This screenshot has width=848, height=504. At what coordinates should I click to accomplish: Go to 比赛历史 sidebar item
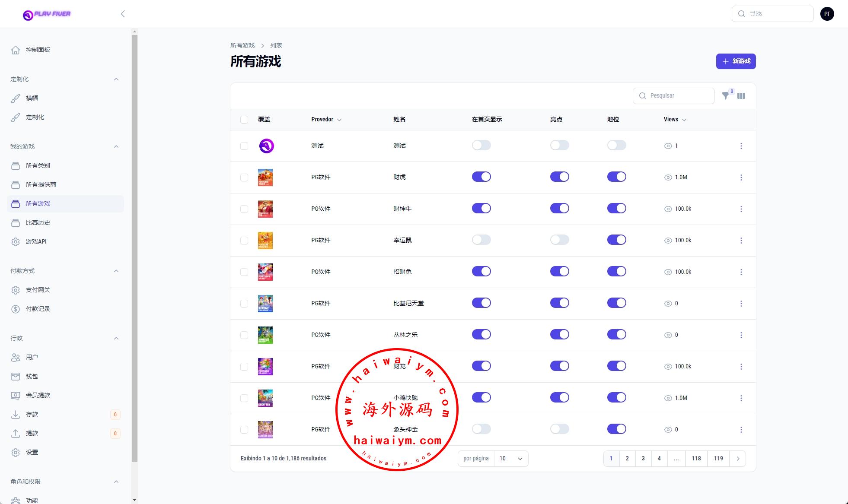[38, 222]
